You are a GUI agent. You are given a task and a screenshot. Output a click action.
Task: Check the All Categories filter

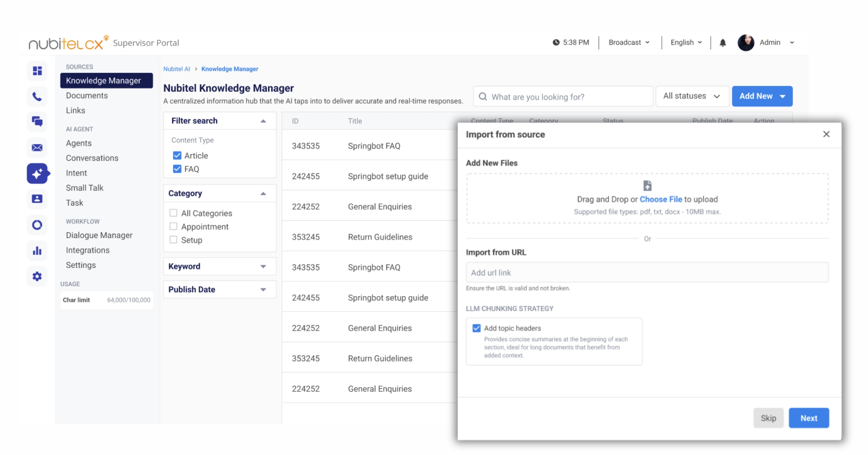pos(173,213)
